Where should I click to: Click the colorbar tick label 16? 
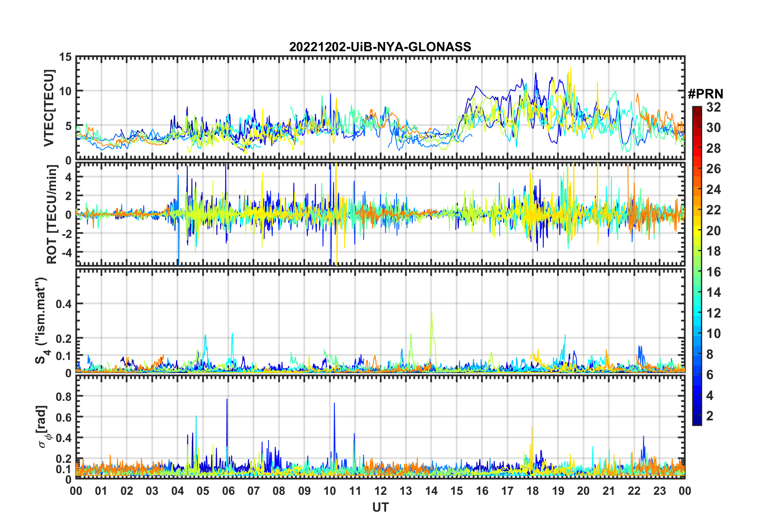(713, 272)
